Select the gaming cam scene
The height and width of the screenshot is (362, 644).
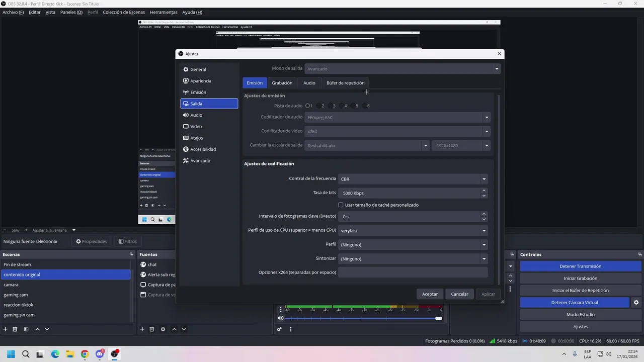click(66, 295)
